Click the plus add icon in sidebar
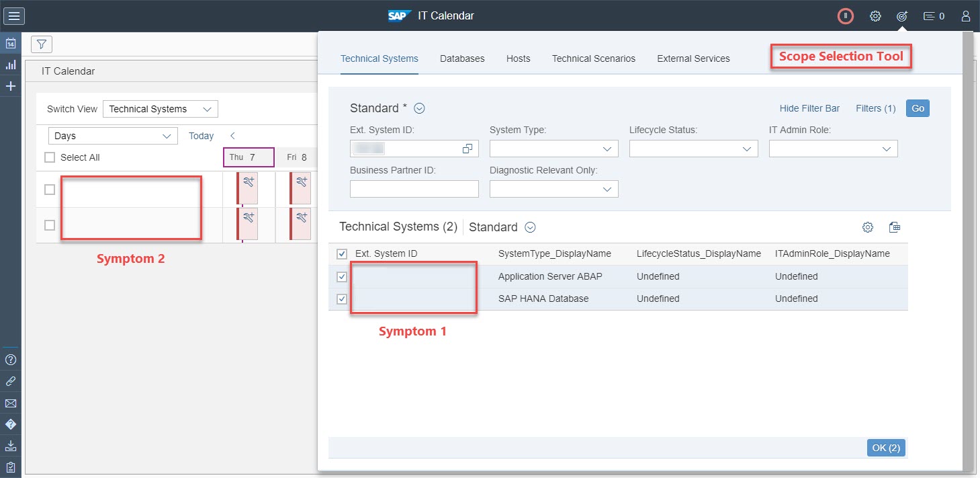Screen dimensions: 980x478 click(11, 86)
